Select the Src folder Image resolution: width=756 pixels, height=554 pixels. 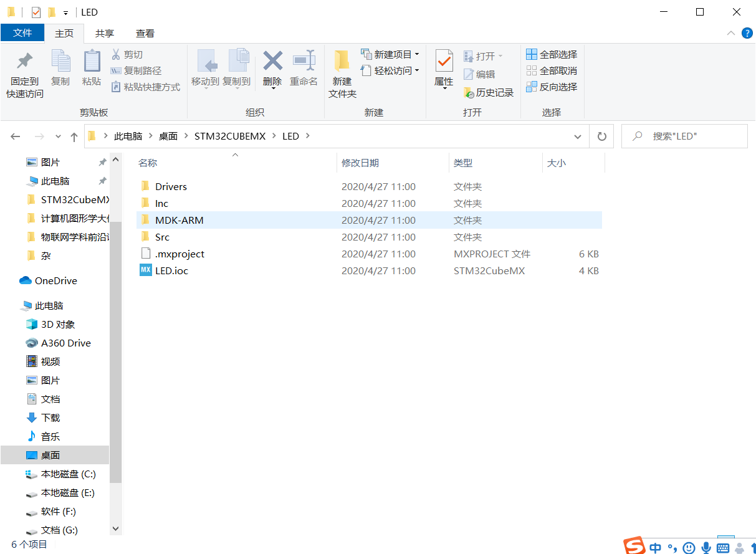click(x=369, y=237)
